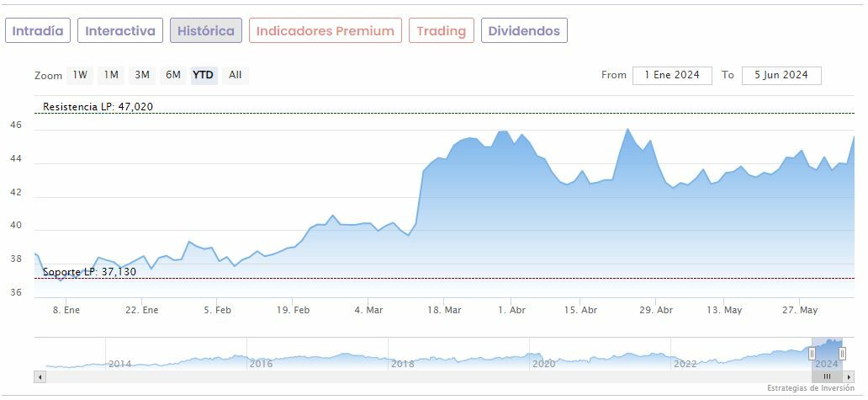
Task: Open the Intradía tab
Action: 39,31
